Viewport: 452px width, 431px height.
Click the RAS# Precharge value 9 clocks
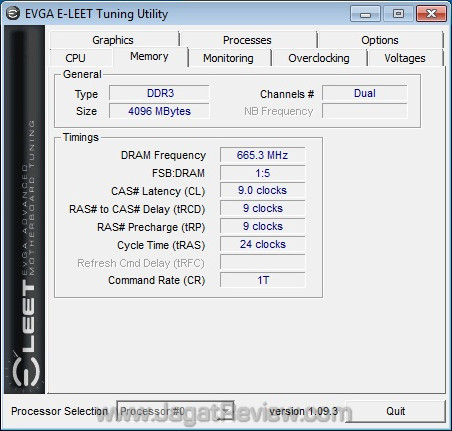click(x=263, y=226)
